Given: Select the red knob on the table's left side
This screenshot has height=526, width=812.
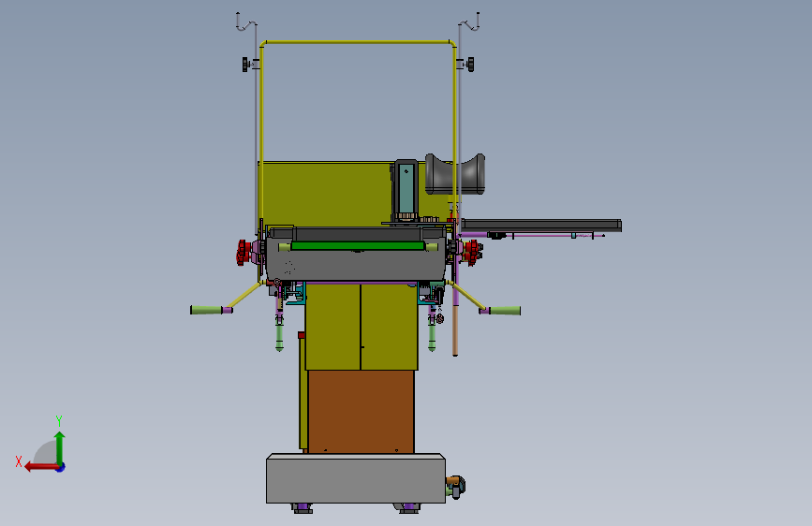Looking at the screenshot, I should pyautogui.click(x=243, y=252).
